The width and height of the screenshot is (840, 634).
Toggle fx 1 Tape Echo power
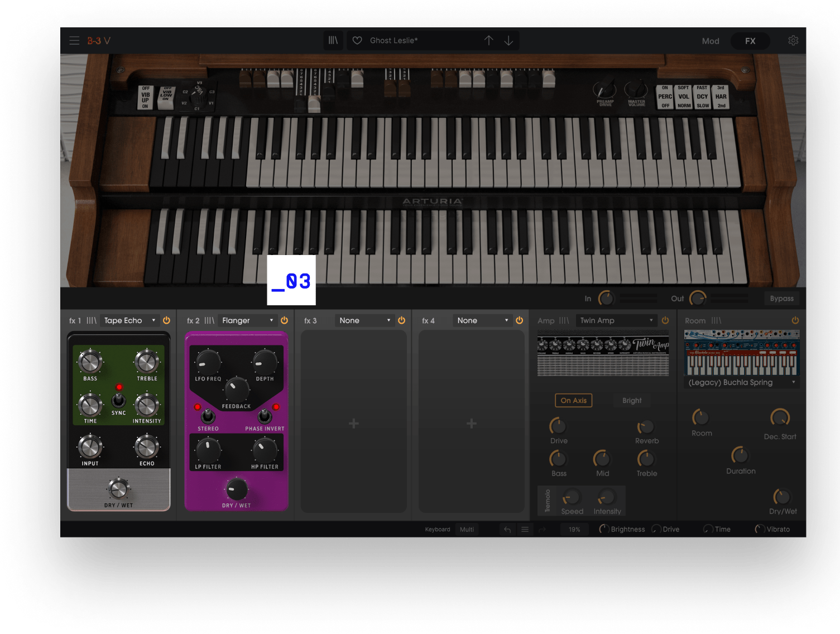pyautogui.click(x=166, y=320)
